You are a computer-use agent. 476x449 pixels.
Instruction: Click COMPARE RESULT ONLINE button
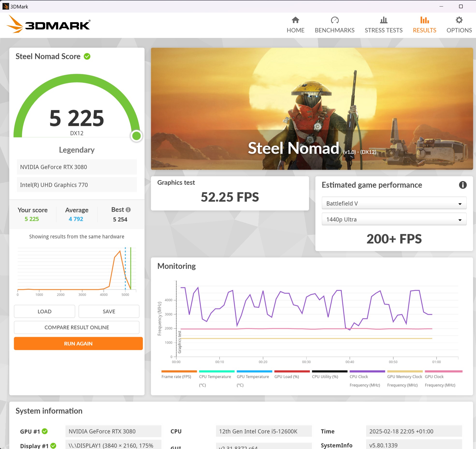(x=77, y=327)
